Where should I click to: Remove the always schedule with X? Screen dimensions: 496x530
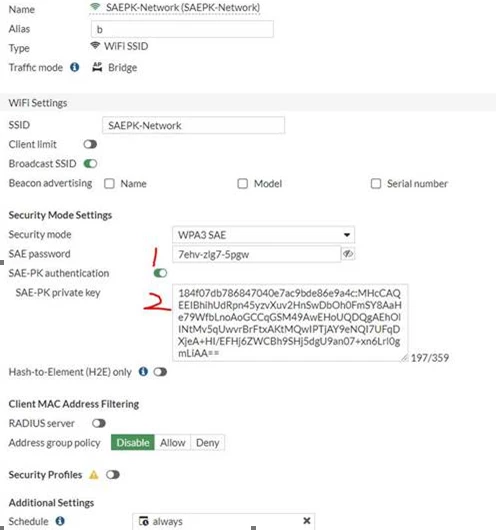click(x=307, y=521)
